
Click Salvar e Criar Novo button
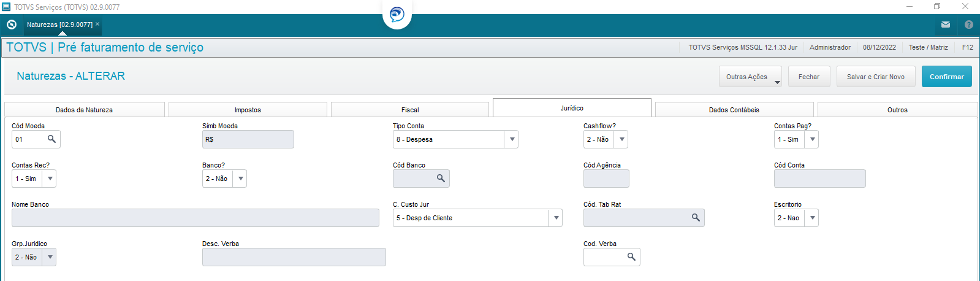click(876, 77)
